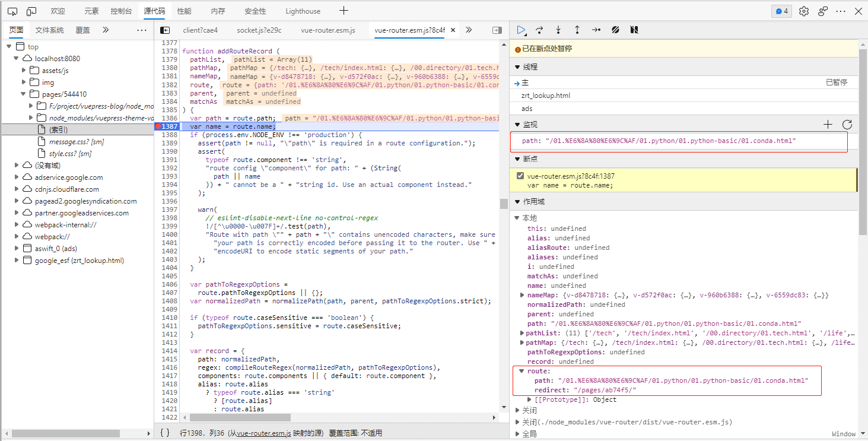Remove breakpoint marker on line 1387

pyautogui.click(x=158, y=126)
